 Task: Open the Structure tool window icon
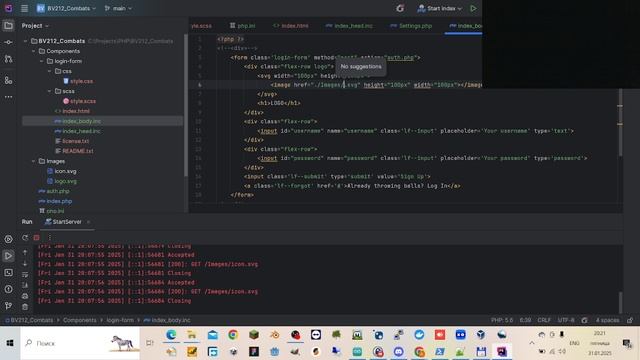pos(8,80)
